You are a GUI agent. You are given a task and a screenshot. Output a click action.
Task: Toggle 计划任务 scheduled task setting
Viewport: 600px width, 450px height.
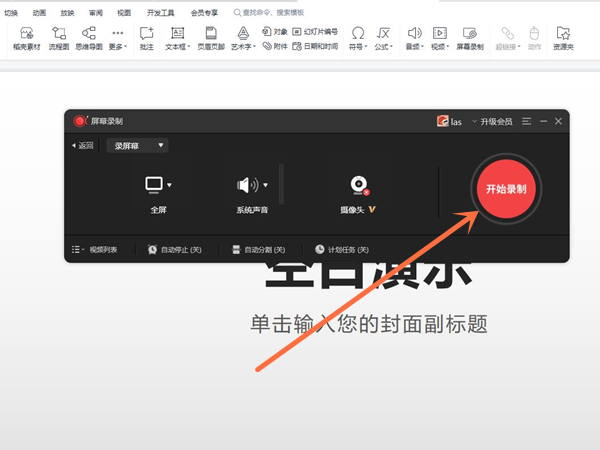342,249
